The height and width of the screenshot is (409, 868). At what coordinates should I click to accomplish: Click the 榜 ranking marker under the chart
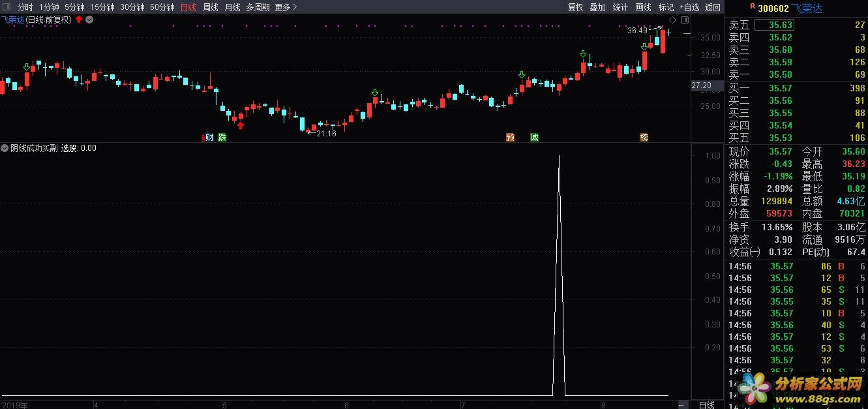click(644, 137)
